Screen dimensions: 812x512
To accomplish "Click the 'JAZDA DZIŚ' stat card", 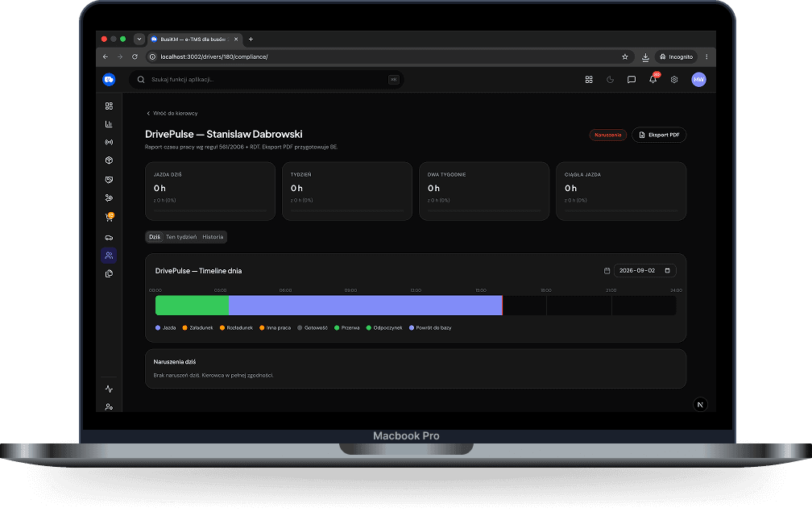I will (x=210, y=191).
